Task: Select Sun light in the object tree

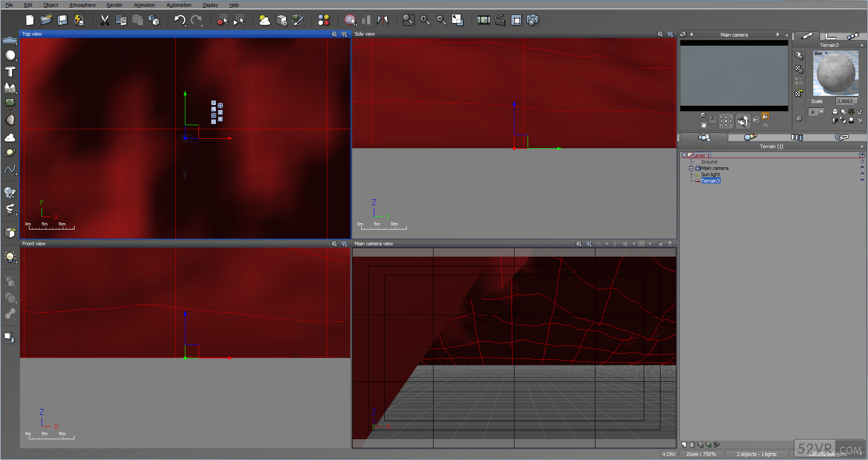Action: 710,174
